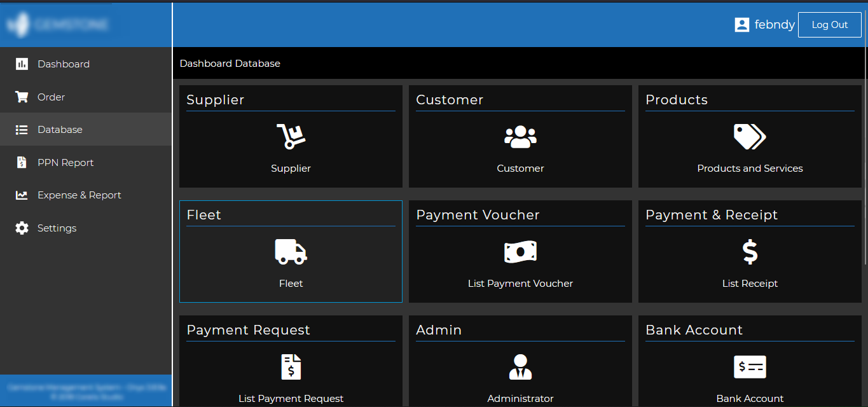Image resolution: width=868 pixels, height=407 pixels.
Task: Open the Payment Voucher money bill icon
Action: point(520,252)
